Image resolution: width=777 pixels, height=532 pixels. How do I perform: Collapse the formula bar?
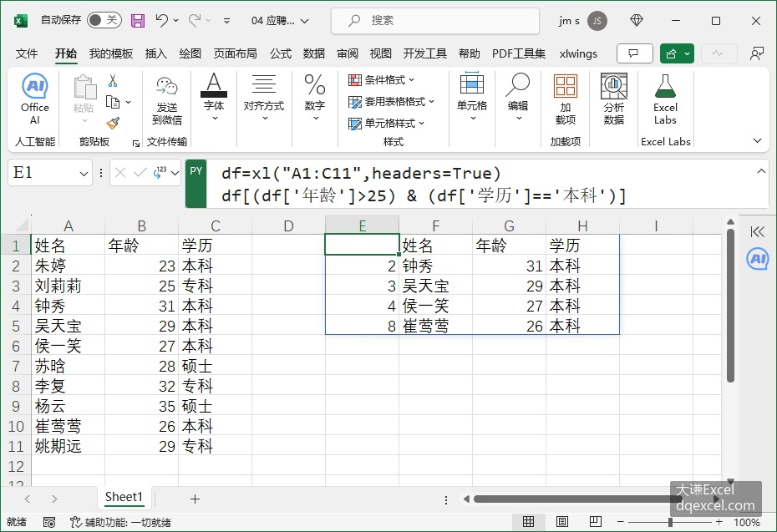click(761, 171)
